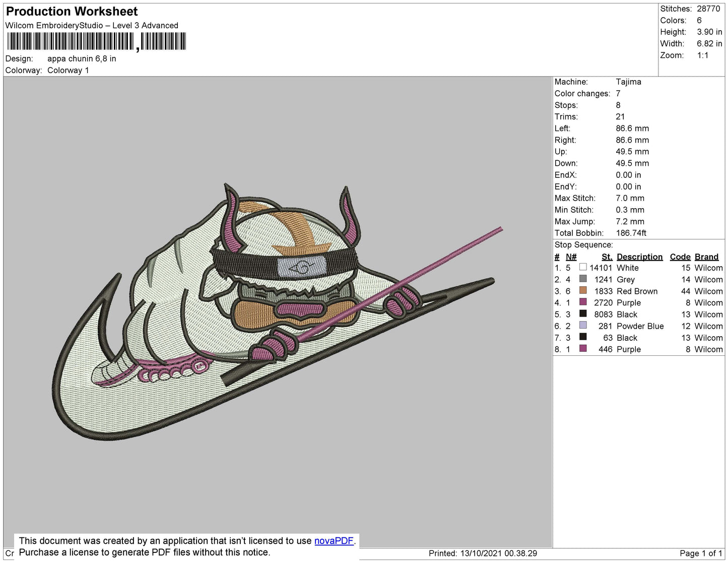The image size is (728, 563).
Task: Click the Machine value Tajima
Action: coord(628,82)
